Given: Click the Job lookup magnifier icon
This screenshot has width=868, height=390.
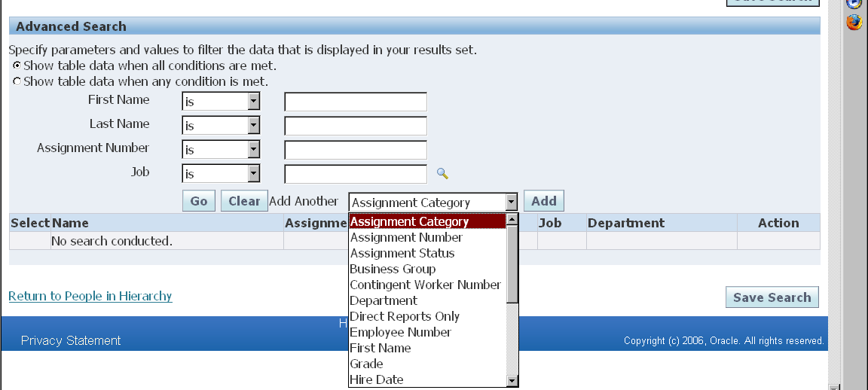Looking at the screenshot, I should tap(442, 174).
